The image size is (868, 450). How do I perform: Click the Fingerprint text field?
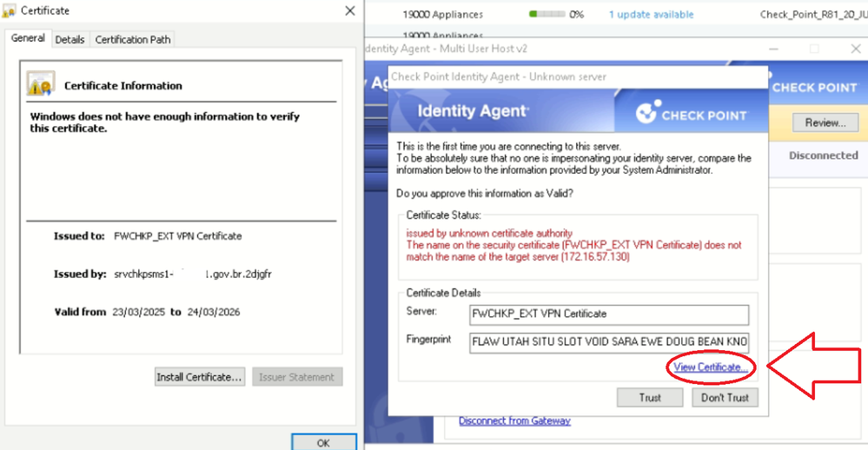click(608, 341)
